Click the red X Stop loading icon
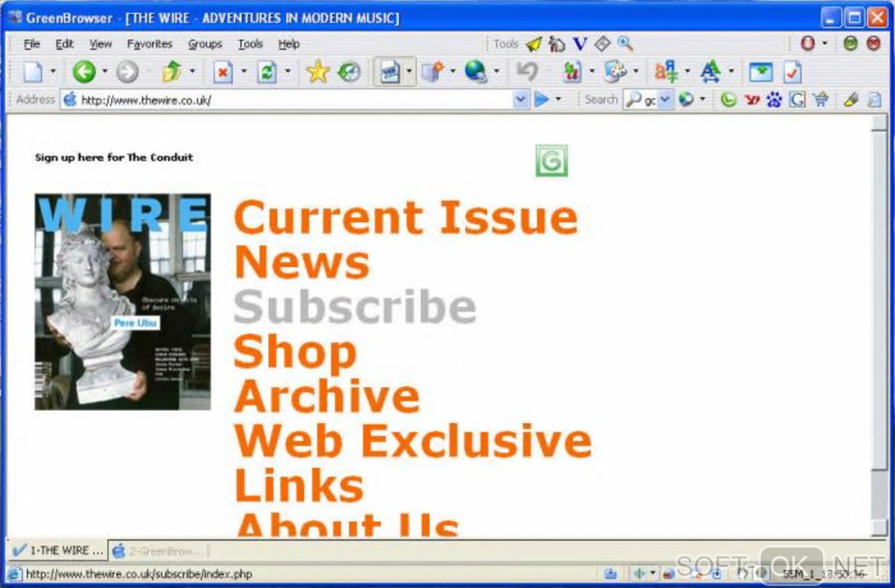 tap(223, 72)
